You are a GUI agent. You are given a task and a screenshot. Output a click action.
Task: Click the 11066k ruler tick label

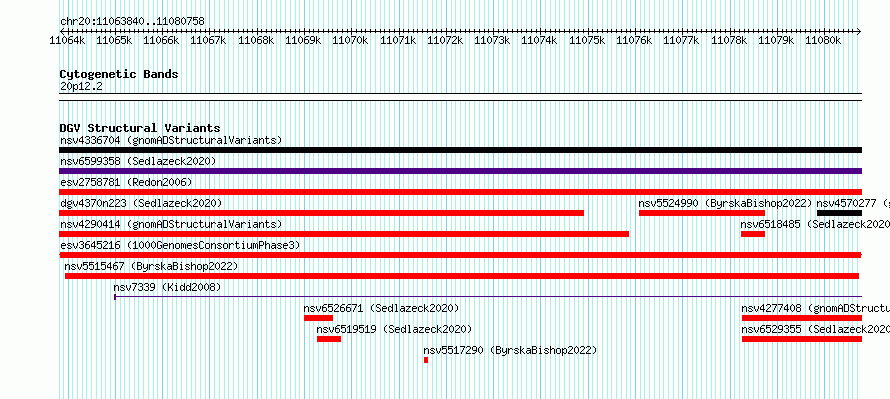tap(162, 40)
